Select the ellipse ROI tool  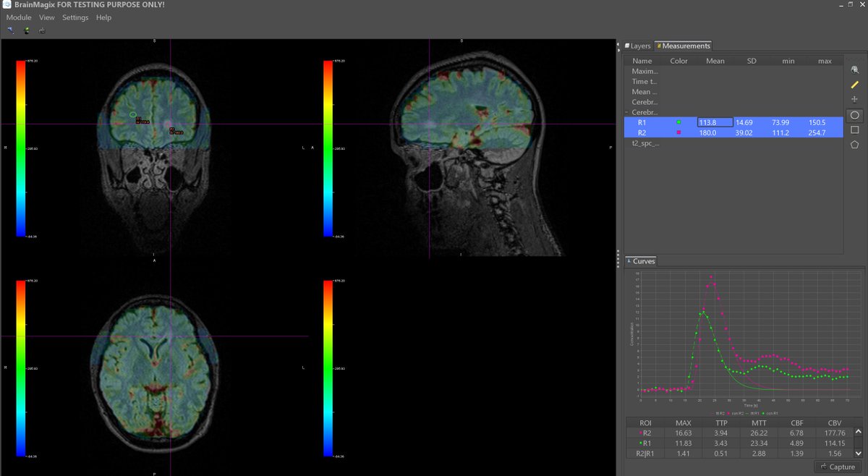(x=855, y=114)
